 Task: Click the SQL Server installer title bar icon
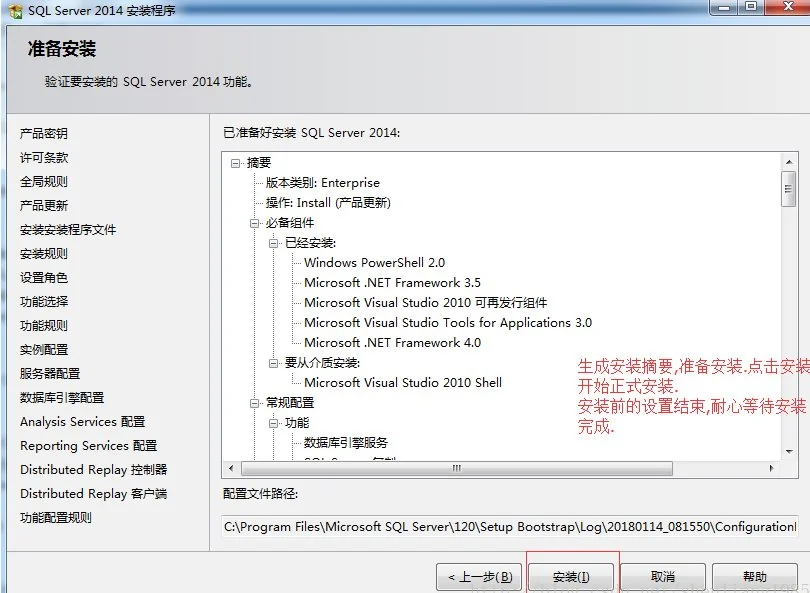[x=15, y=9]
